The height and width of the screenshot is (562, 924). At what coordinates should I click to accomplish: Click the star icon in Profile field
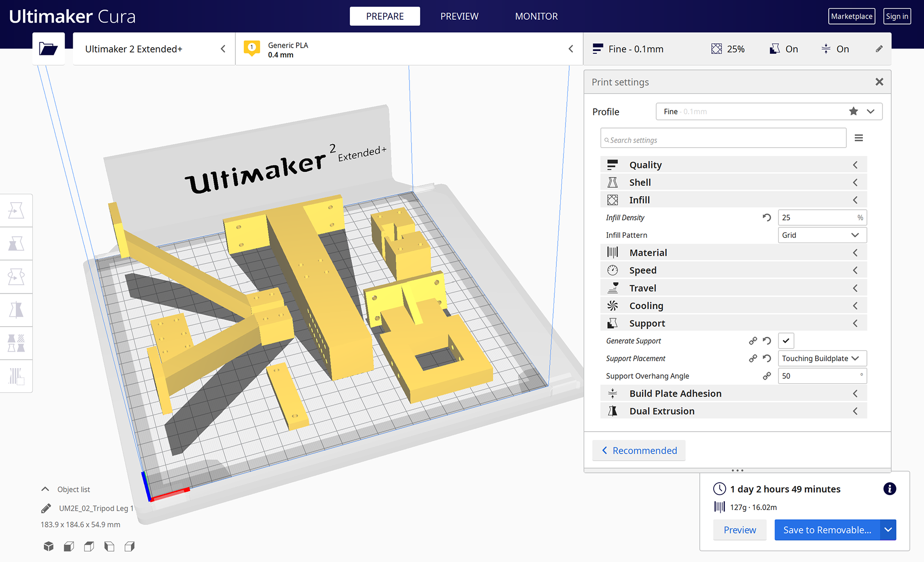(853, 111)
